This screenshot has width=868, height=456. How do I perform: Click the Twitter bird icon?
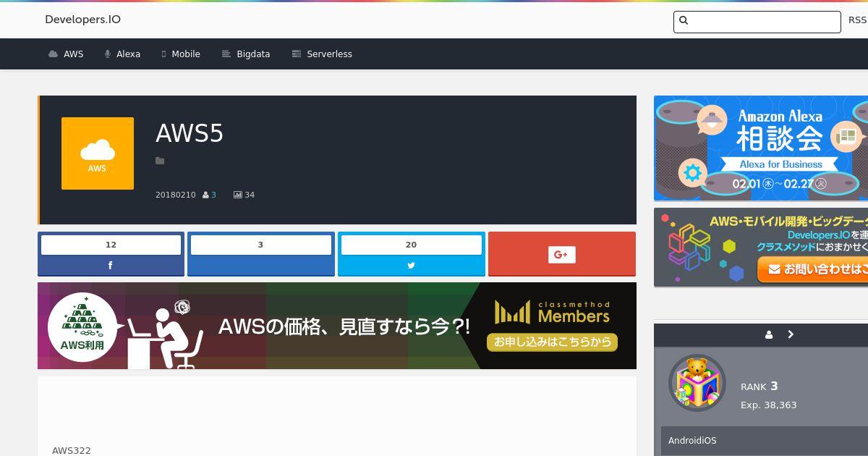(x=411, y=266)
